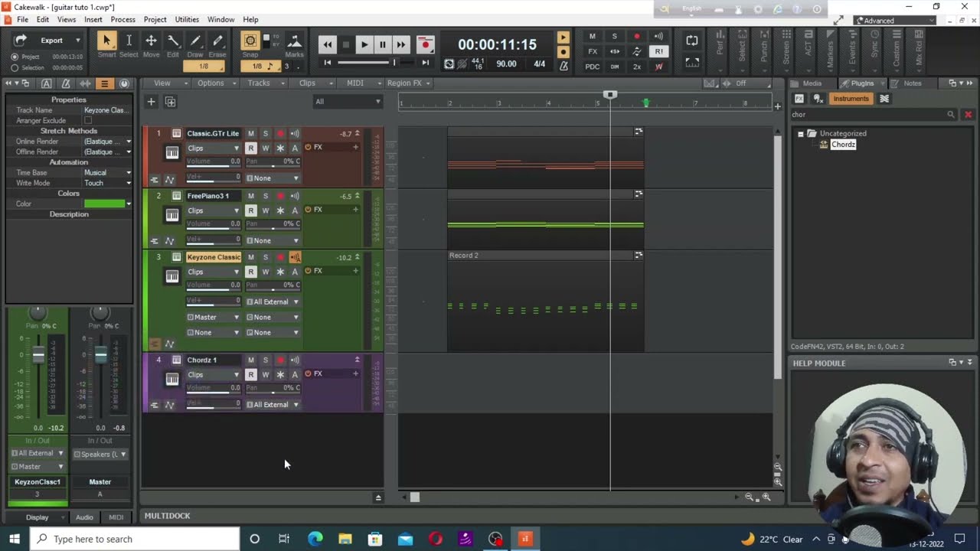Open the Export dropdown arrow
The image size is (980, 551).
(x=77, y=41)
